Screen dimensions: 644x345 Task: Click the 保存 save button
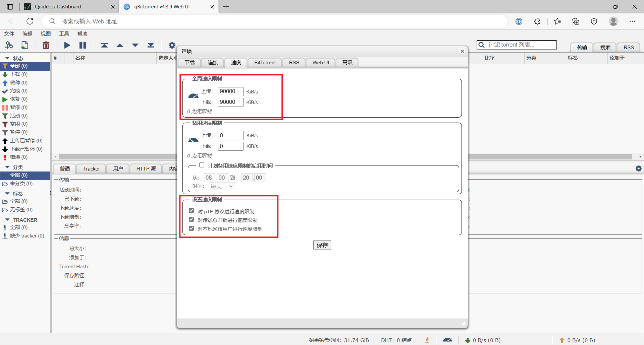pos(322,245)
